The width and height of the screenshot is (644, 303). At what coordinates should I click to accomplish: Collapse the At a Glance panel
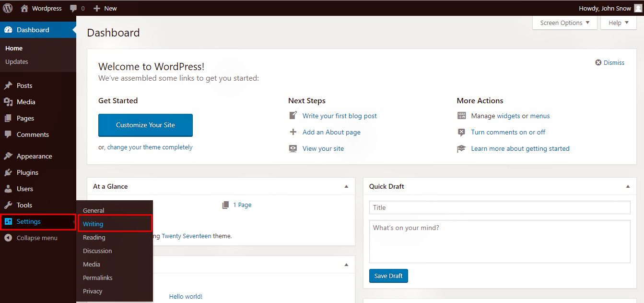pyautogui.click(x=346, y=186)
